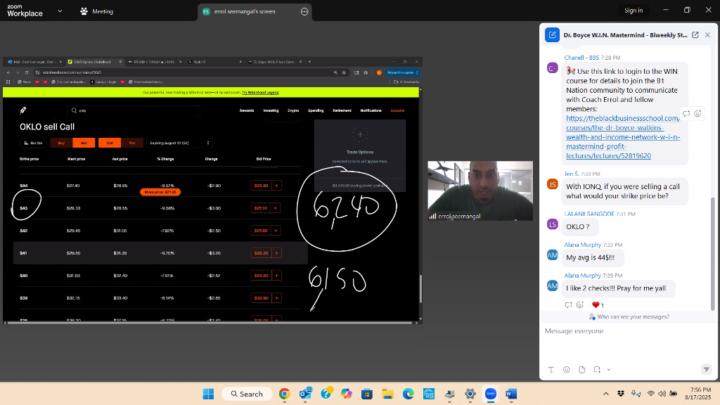720x405 pixels.
Task: Click the Notifications nav item in shared screen
Action: click(371, 111)
